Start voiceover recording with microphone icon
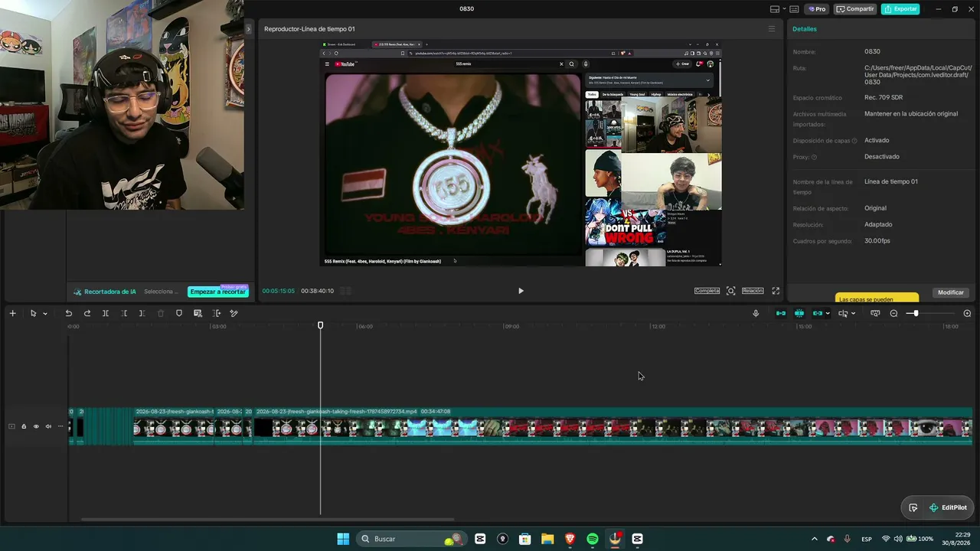 point(756,313)
